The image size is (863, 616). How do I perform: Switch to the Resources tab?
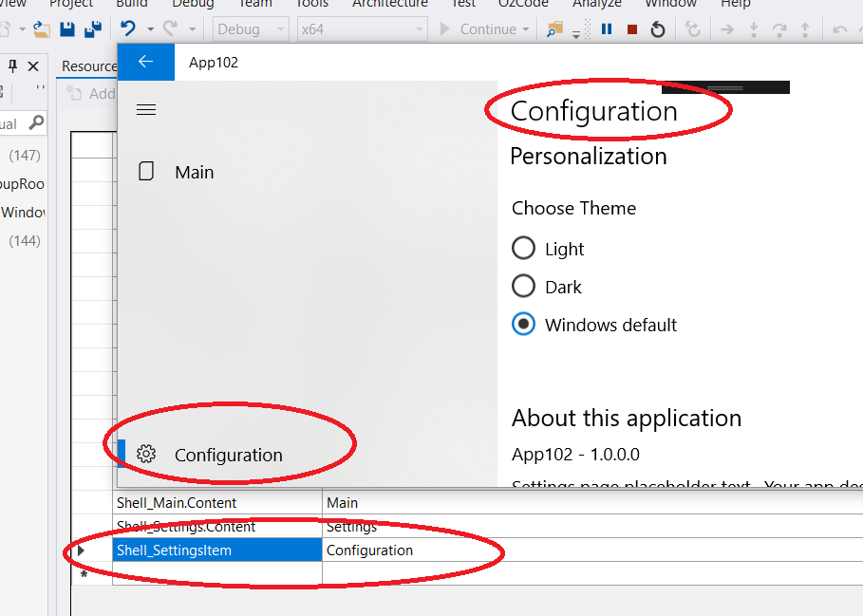[88, 66]
